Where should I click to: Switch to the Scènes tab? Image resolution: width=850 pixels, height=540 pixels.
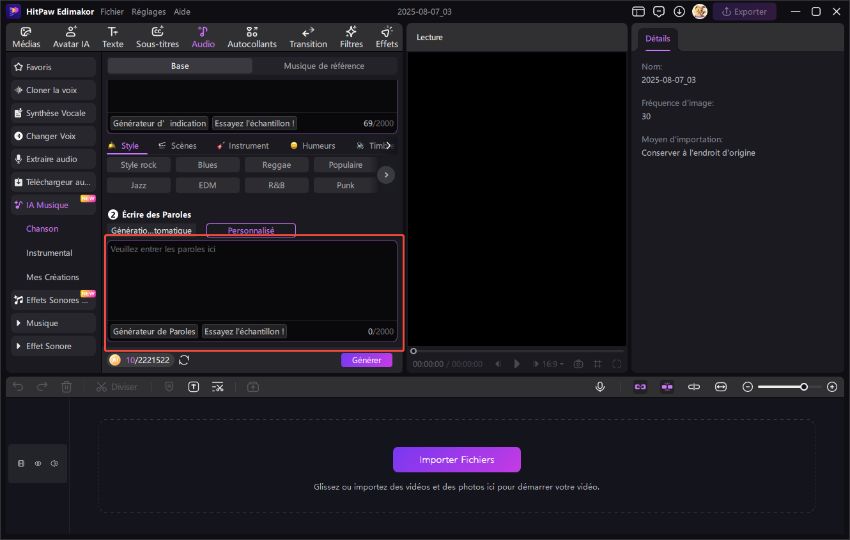point(178,145)
